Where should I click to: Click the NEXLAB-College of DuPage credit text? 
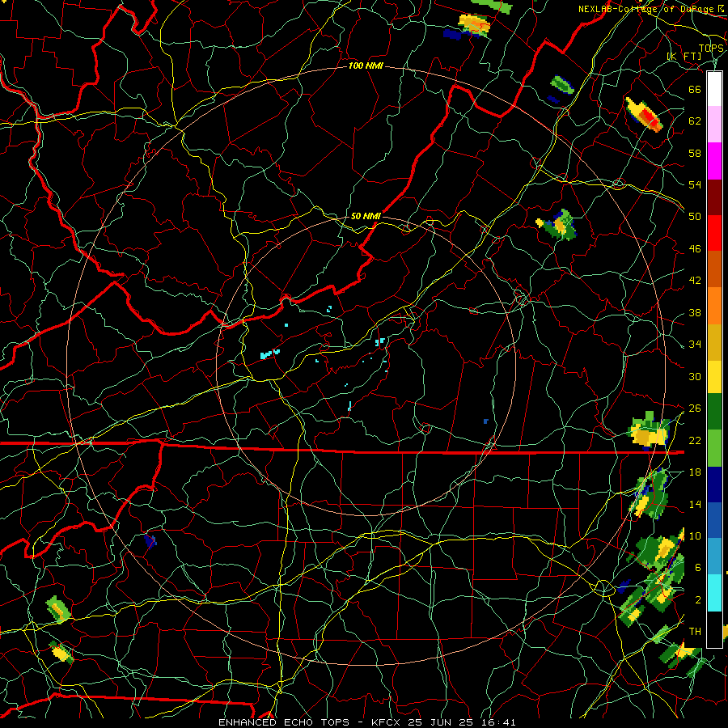(x=646, y=9)
